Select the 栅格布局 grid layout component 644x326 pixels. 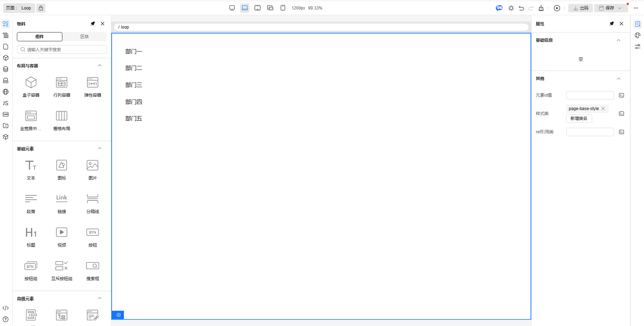click(62, 120)
